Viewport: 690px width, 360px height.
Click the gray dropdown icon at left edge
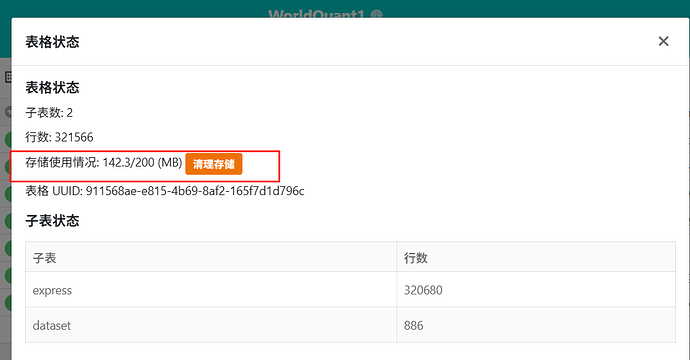click(x=8, y=111)
